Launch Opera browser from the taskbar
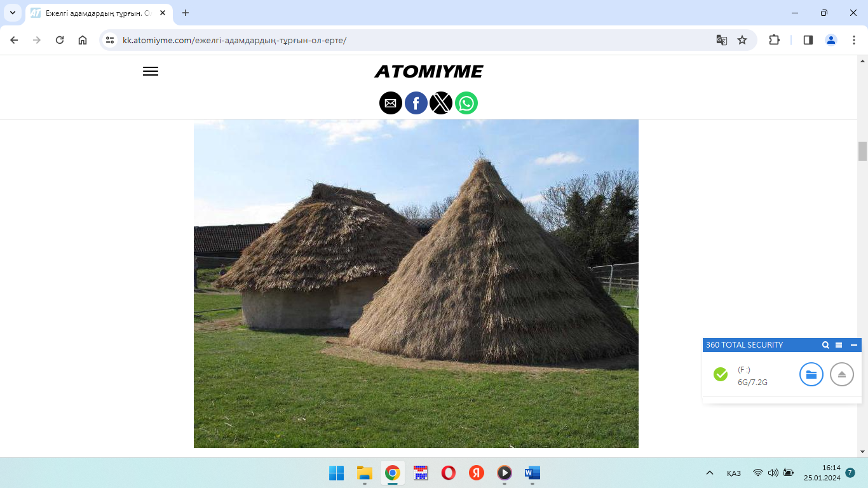Viewport: 868px width, 488px height. (449, 473)
